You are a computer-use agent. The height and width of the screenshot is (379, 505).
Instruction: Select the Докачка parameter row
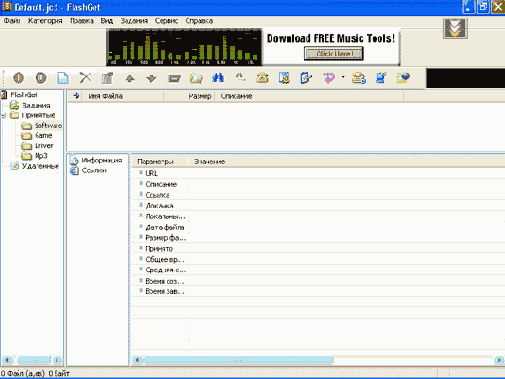pos(318,205)
